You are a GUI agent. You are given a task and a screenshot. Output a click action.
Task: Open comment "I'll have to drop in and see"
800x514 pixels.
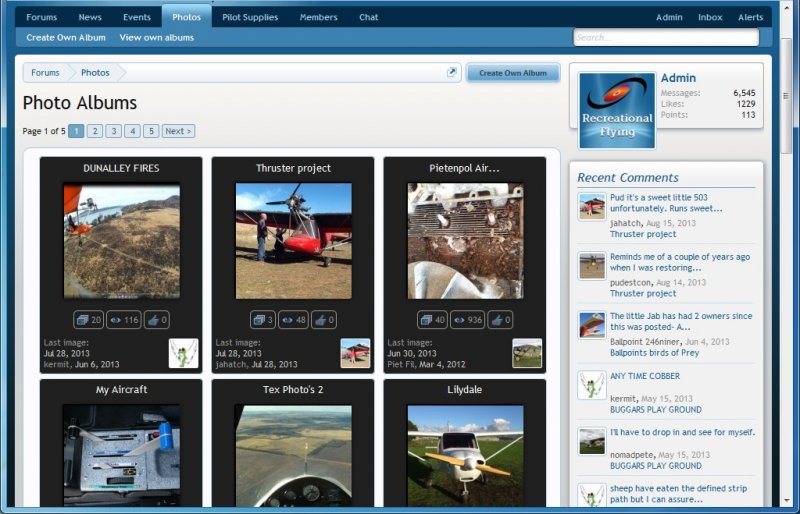pyautogui.click(x=682, y=432)
